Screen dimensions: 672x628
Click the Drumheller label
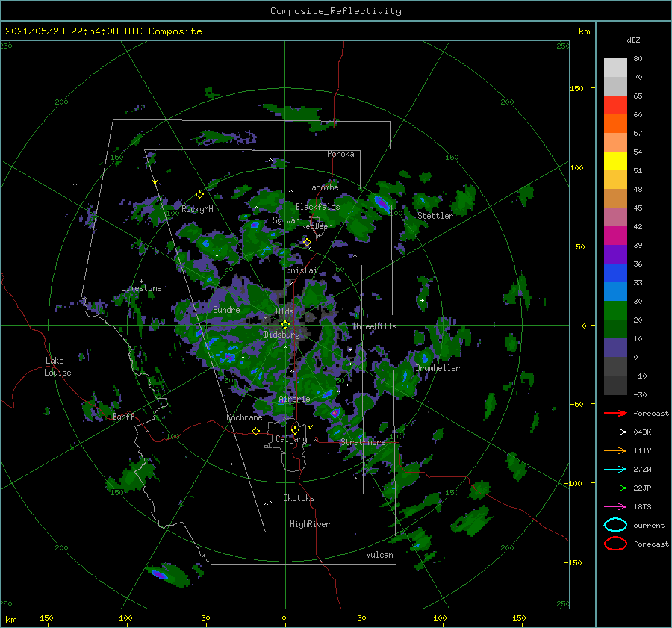pos(437,368)
